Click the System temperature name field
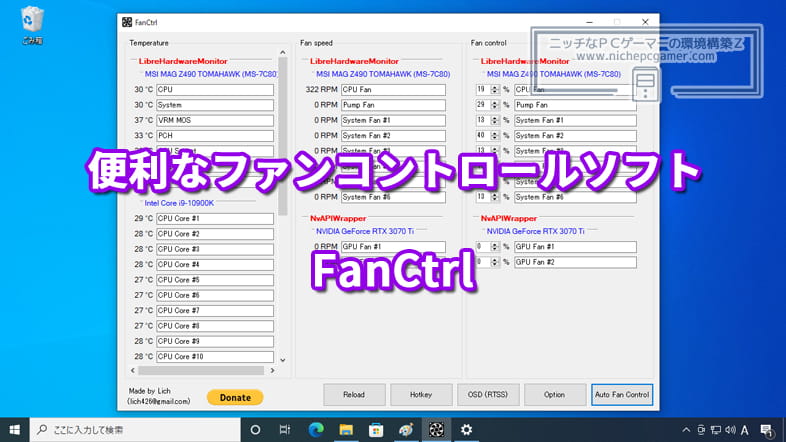Viewport: 786px width, 442px height. pyautogui.click(x=215, y=105)
